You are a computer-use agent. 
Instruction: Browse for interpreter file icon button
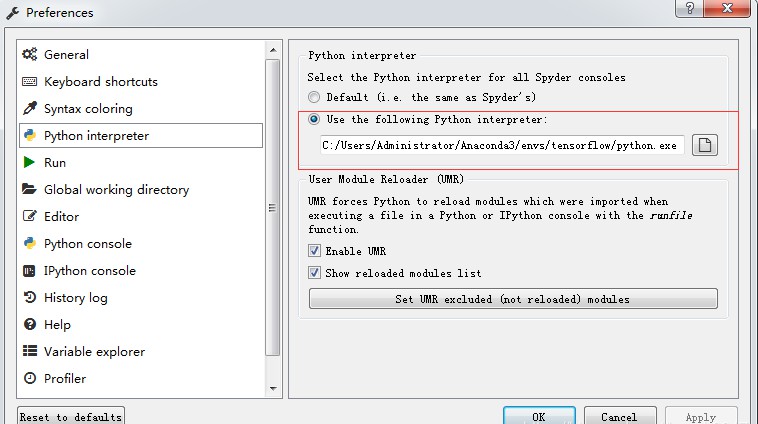(704, 145)
